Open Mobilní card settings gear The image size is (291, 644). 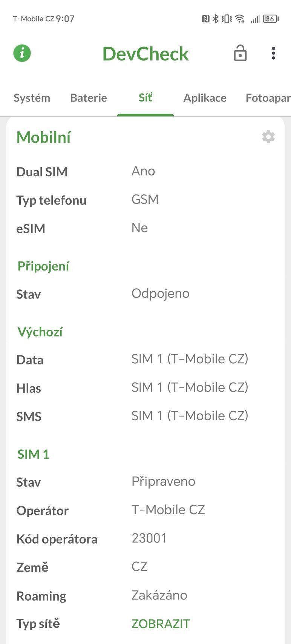coord(268,137)
